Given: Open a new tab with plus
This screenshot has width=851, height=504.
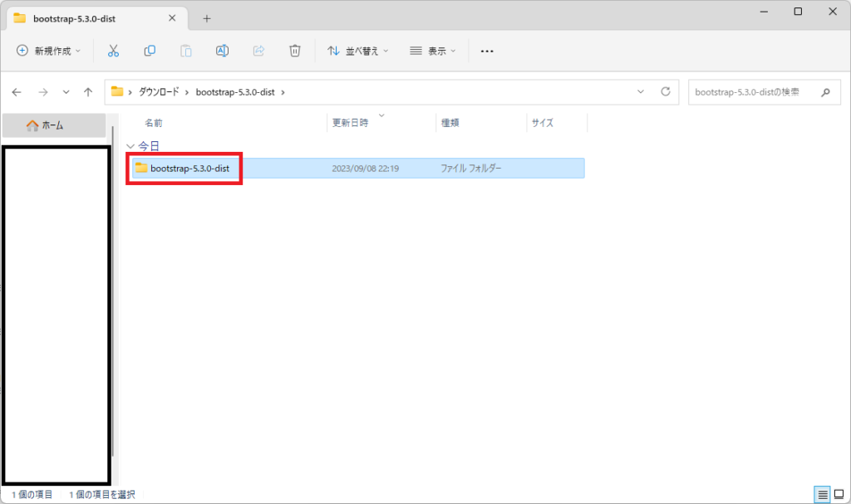Looking at the screenshot, I should point(207,18).
